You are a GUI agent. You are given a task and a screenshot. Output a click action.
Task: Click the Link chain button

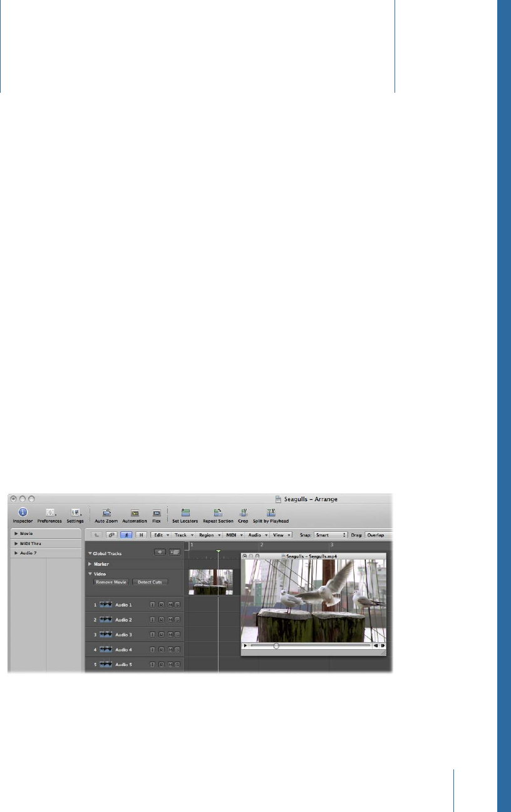click(x=112, y=535)
